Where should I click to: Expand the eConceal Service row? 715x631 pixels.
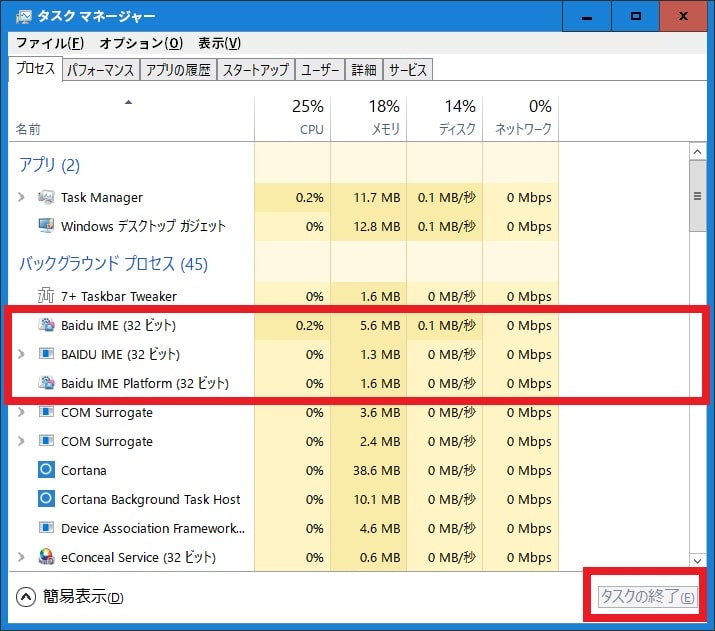pyautogui.click(x=21, y=557)
